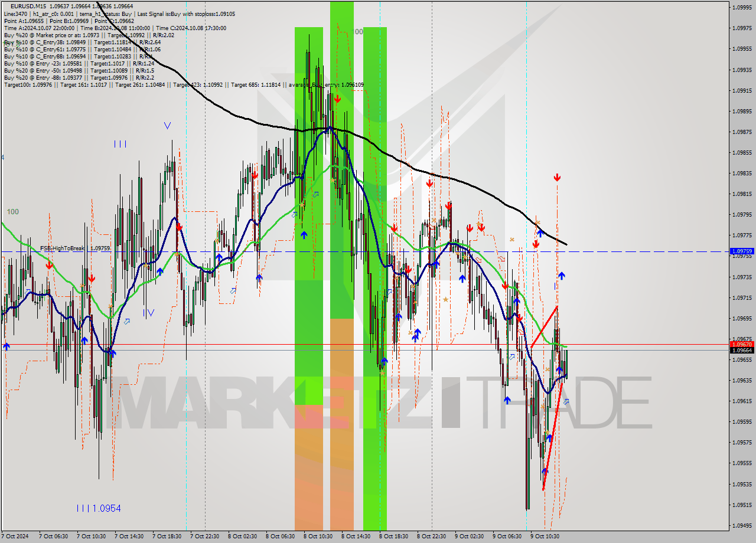The height and width of the screenshot is (543, 756).
Task: Click the 'Buy %20 @ Entry -88: 1.09377' line
Action: 79,77
